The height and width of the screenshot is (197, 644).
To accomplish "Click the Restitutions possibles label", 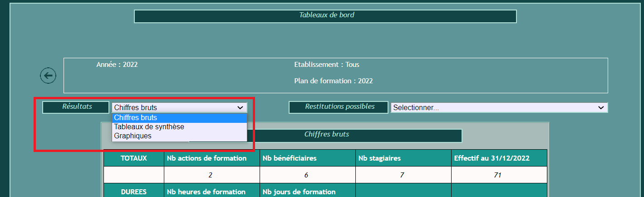I will click(x=339, y=107).
